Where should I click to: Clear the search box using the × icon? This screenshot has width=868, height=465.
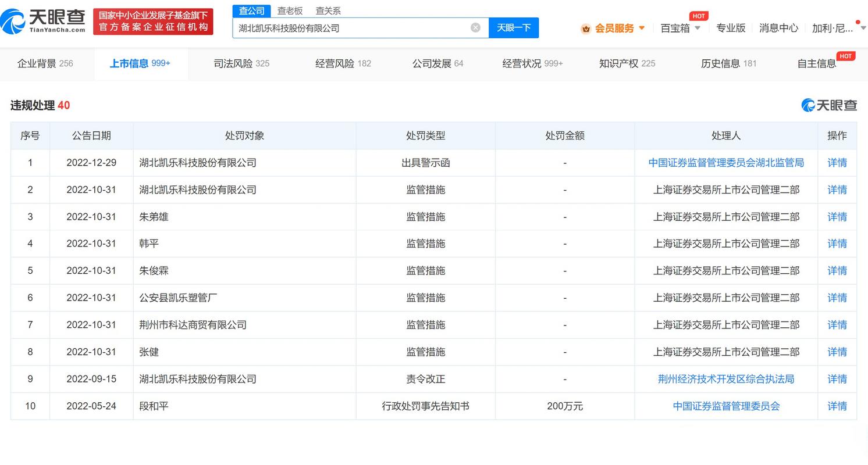click(475, 27)
